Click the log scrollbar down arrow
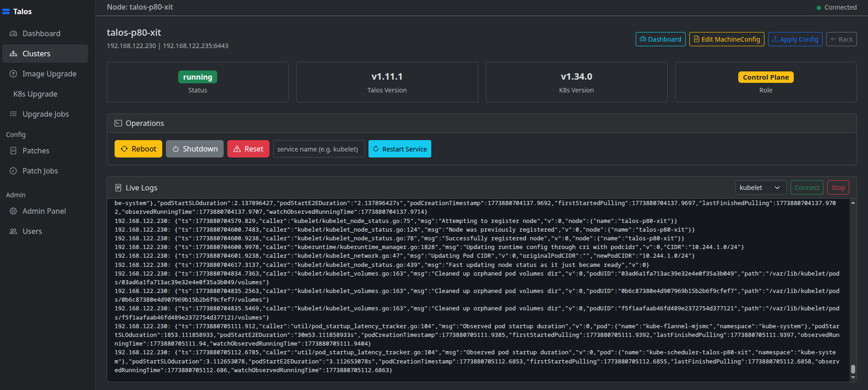868x390 pixels. (853, 378)
